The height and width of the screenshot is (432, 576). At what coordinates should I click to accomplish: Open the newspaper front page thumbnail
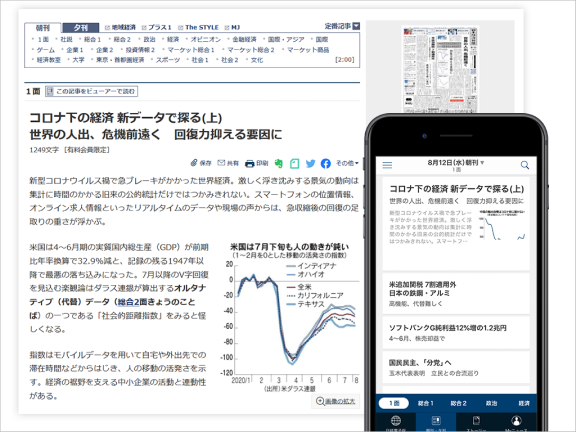tap(440, 69)
